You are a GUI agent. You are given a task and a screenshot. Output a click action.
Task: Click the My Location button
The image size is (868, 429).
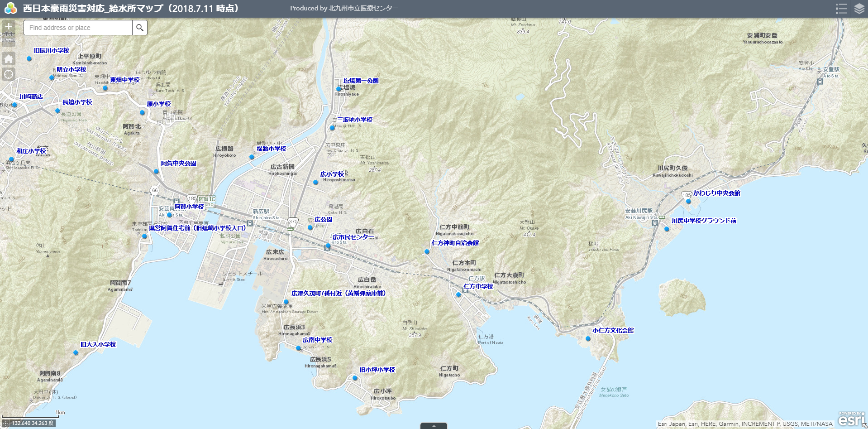pos(9,74)
